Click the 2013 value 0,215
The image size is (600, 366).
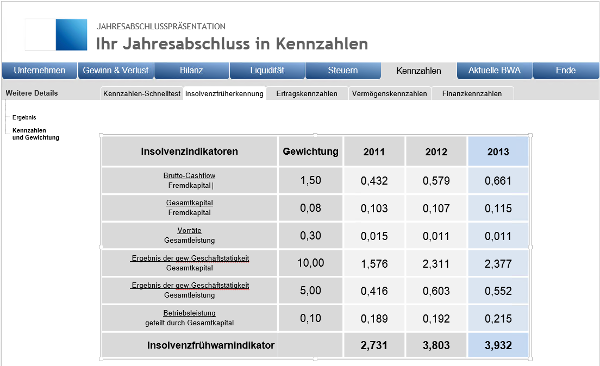tap(498, 319)
